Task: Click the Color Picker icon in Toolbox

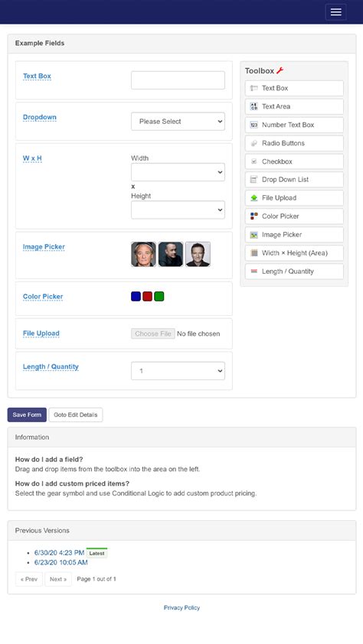Action: pyautogui.click(x=253, y=216)
